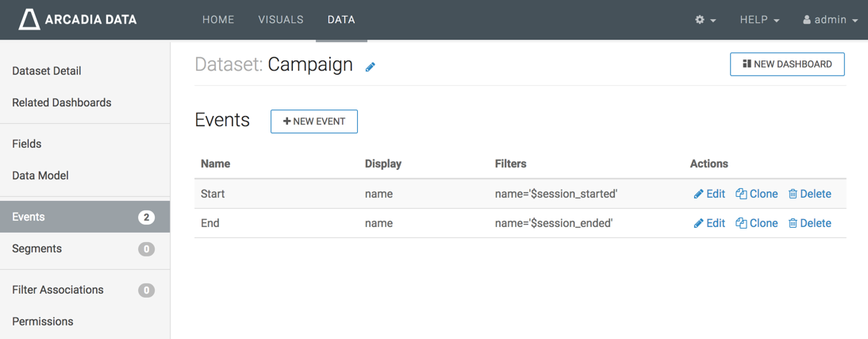The width and height of the screenshot is (868, 339).
Task: Edit the End event
Action: point(709,223)
